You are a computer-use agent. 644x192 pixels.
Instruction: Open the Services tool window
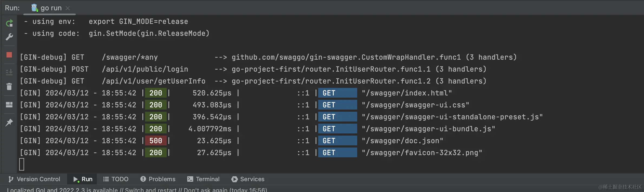coord(248,179)
